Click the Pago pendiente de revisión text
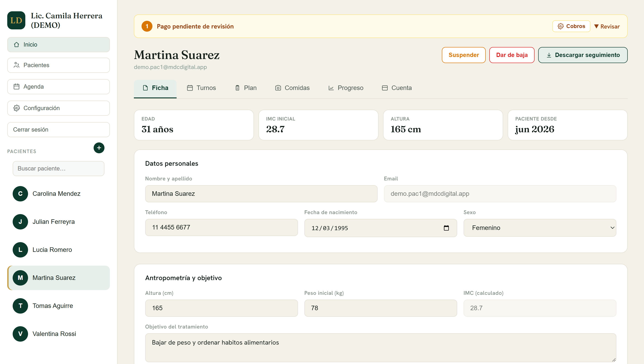This screenshot has width=644, height=364. [x=195, y=26]
